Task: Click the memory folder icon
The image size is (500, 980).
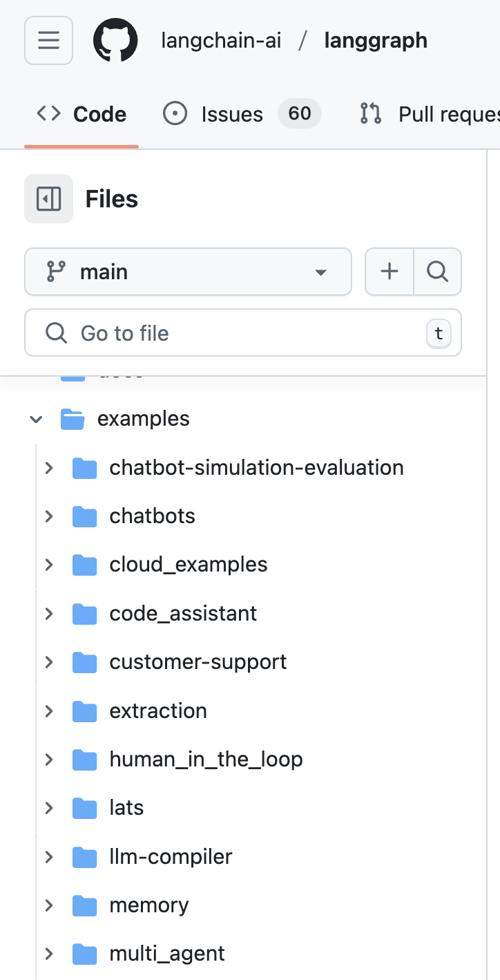Action: (84, 905)
